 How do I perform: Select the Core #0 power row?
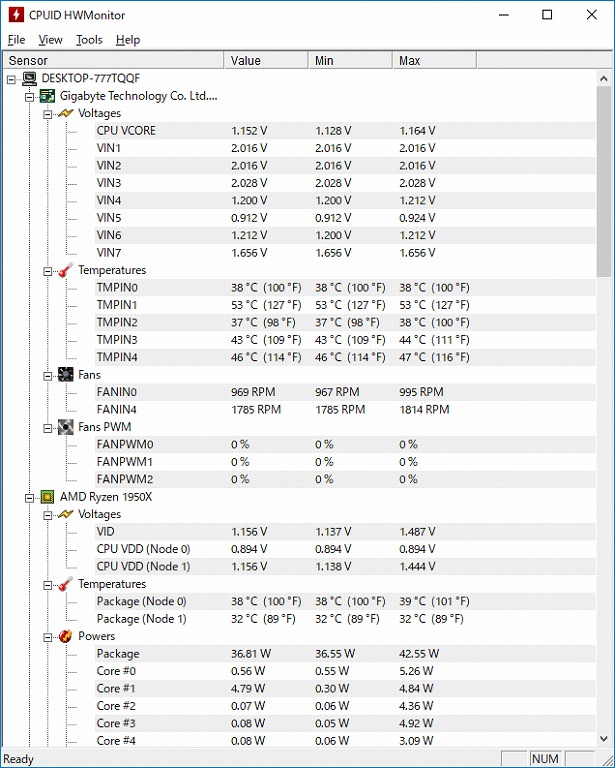[345, 671]
